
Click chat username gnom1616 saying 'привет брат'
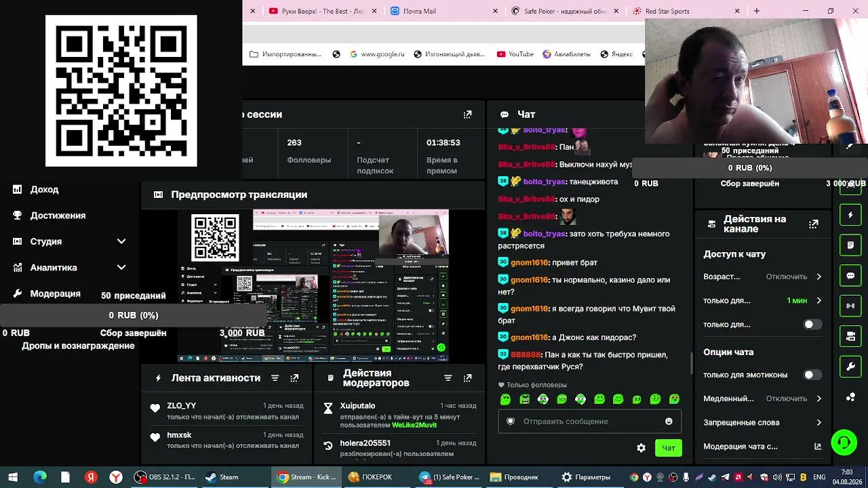pos(530,263)
